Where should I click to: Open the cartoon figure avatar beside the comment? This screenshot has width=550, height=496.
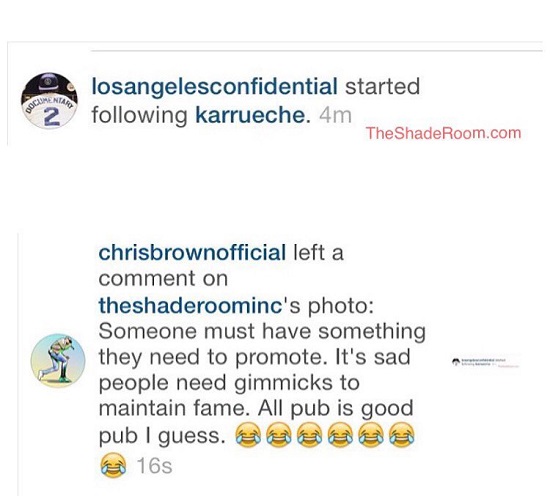58,361
